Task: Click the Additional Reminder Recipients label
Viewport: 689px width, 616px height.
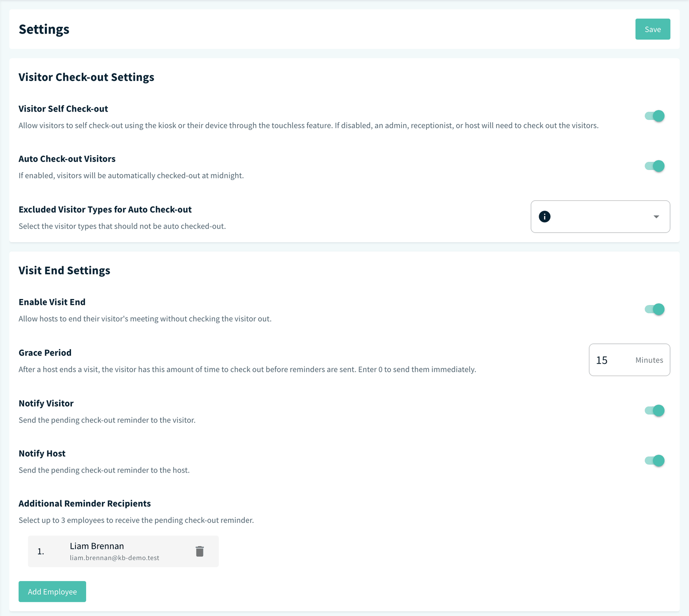Action: click(x=84, y=504)
